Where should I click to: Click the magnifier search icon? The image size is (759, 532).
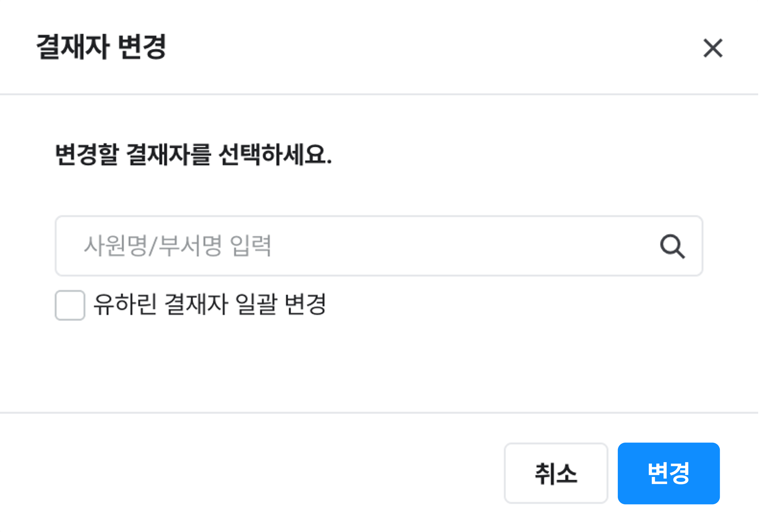tap(672, 246)
